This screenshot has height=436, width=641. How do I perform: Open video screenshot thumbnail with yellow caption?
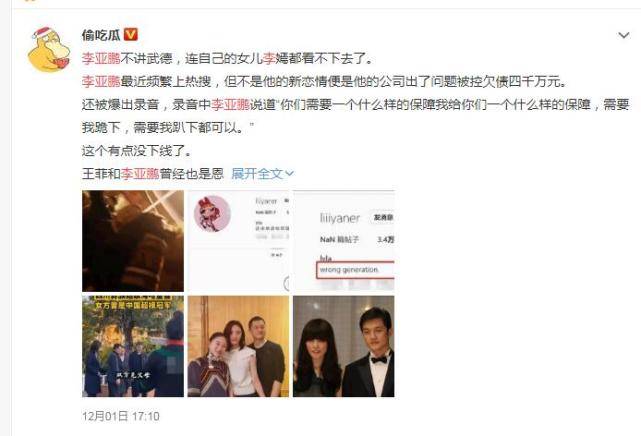[x=133, y=347]
